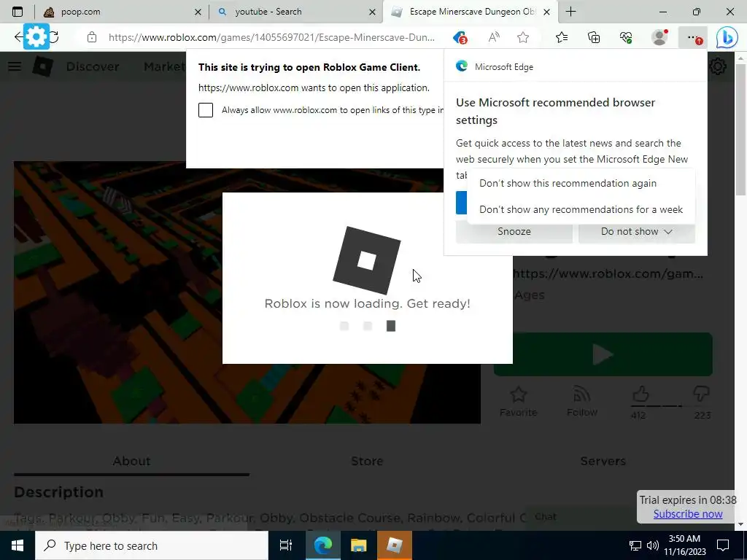The width and height of the screenshot is (747, 560).
Task: View site information lock icon
Action: point(92,37)
